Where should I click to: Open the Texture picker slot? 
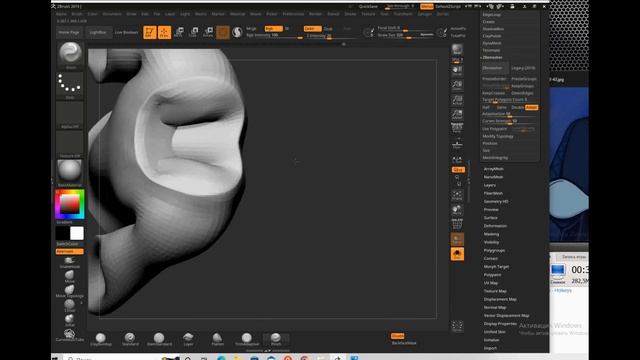(x=70, y=144)
